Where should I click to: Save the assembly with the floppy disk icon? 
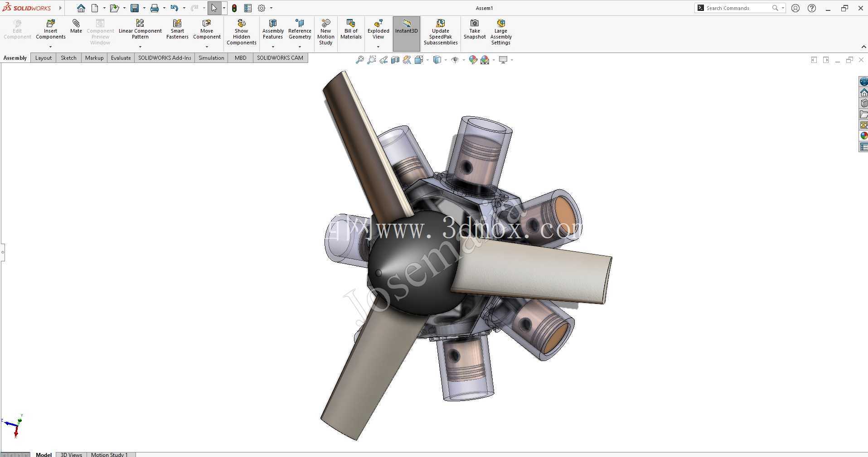coord(135,8)
